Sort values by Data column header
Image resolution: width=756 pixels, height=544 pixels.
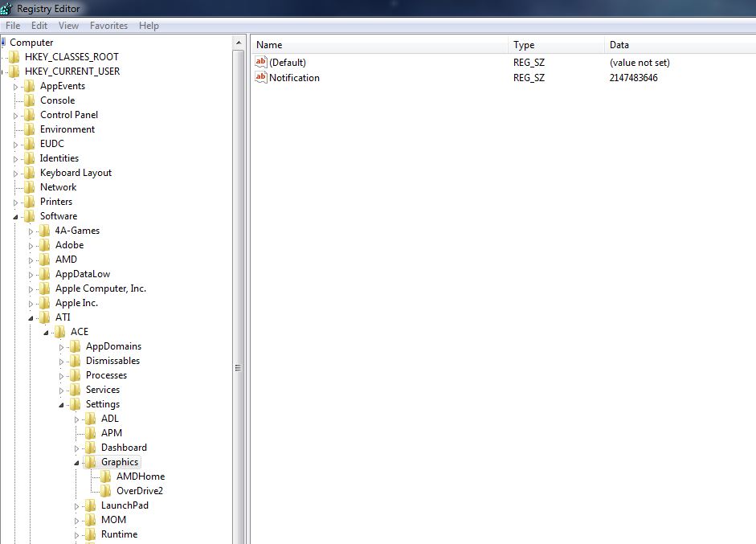680,45
